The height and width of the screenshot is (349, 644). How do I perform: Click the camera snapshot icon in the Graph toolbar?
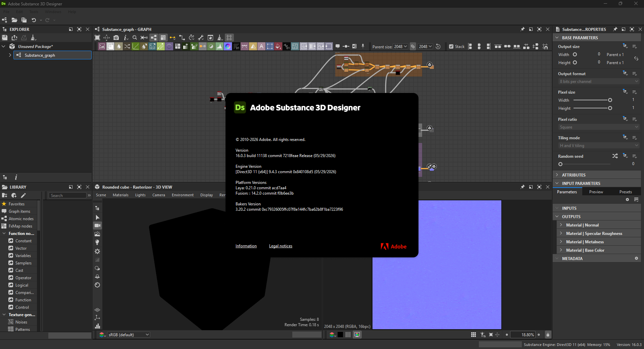[116, 38]
